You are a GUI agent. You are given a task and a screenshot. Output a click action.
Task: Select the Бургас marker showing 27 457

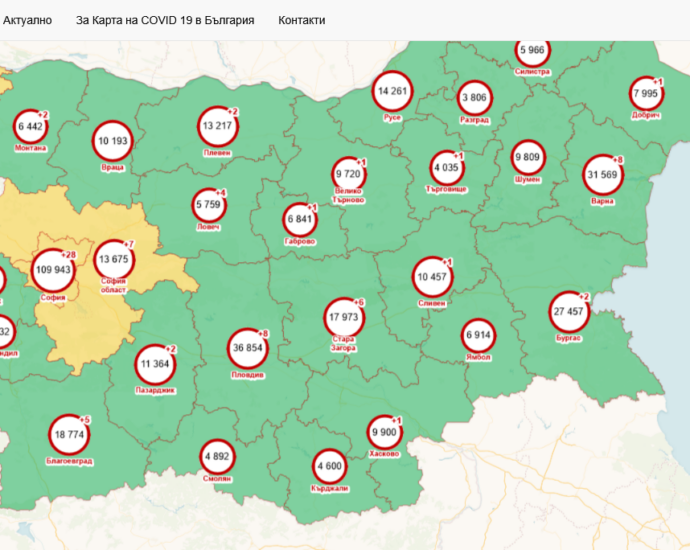[569, 312]
